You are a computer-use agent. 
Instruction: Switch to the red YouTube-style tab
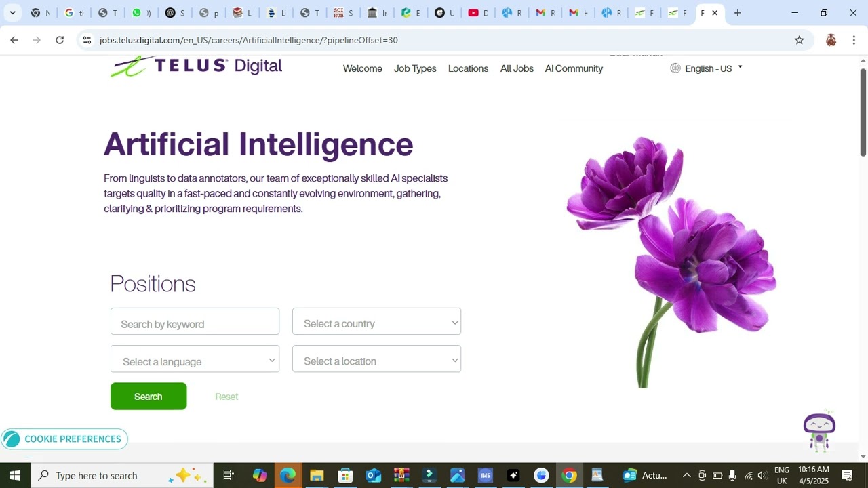(x=478, y=13)
